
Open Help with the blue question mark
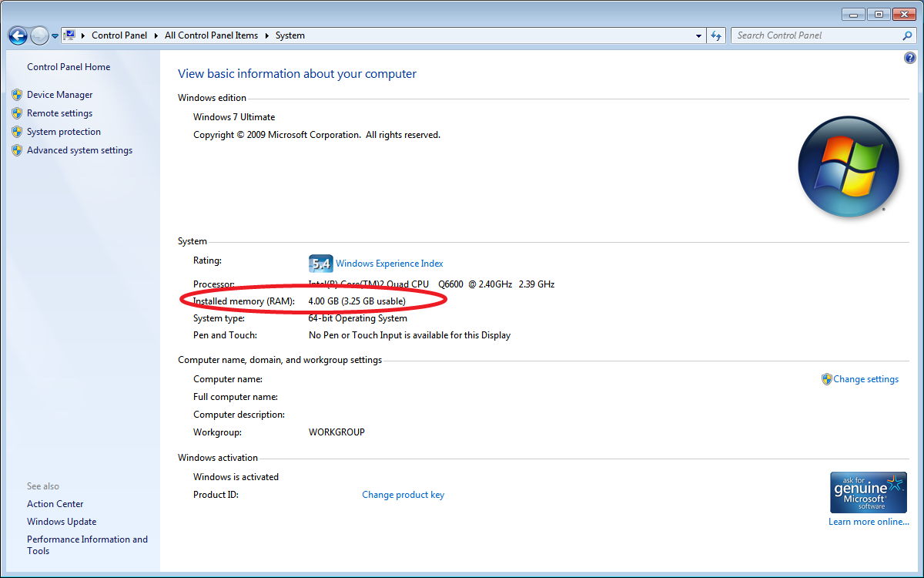pos(909,58)
